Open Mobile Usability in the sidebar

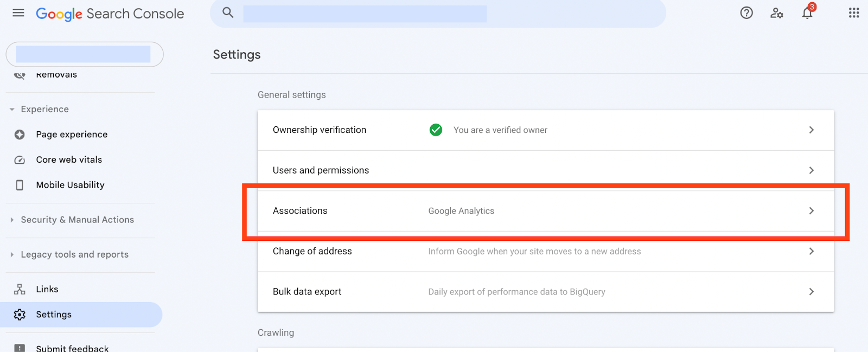pyautogui.click(x=70, y=185)
